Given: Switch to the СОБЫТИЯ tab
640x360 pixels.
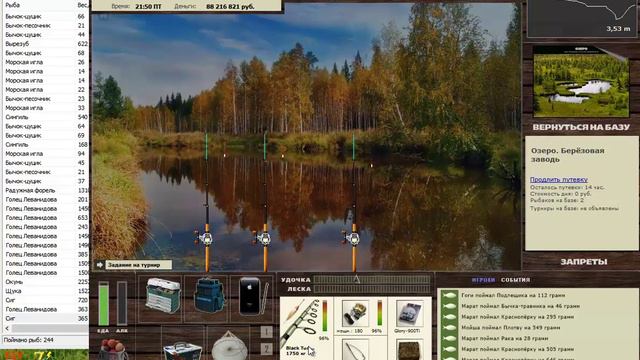Looking at the screenshot, I should click(x=515, y=280).
